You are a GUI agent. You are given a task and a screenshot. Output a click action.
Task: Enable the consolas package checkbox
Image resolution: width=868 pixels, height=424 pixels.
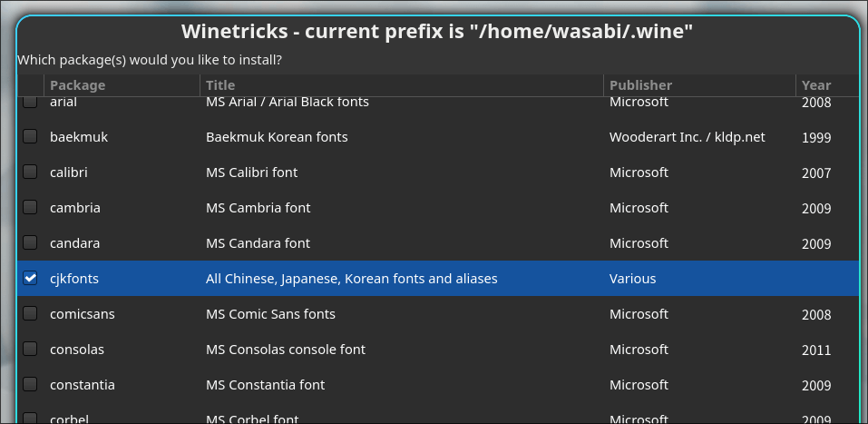click(30, 350)
